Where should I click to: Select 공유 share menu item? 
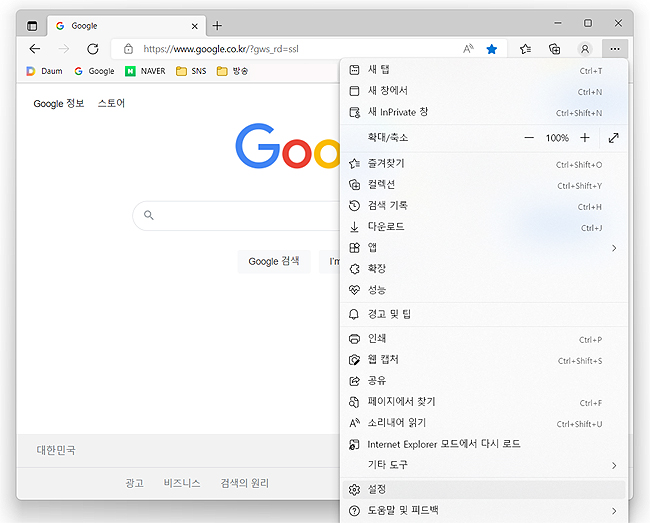(483, 380)
